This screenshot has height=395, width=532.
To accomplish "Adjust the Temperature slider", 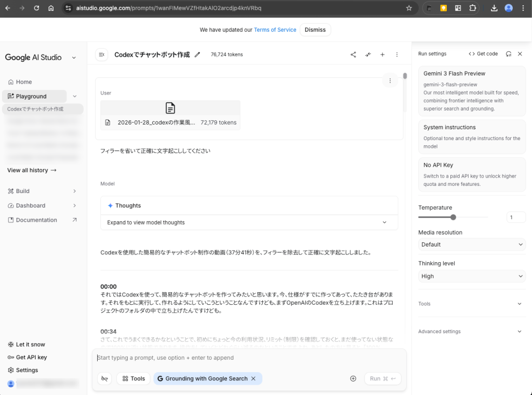I will click(x=453, y=217).
